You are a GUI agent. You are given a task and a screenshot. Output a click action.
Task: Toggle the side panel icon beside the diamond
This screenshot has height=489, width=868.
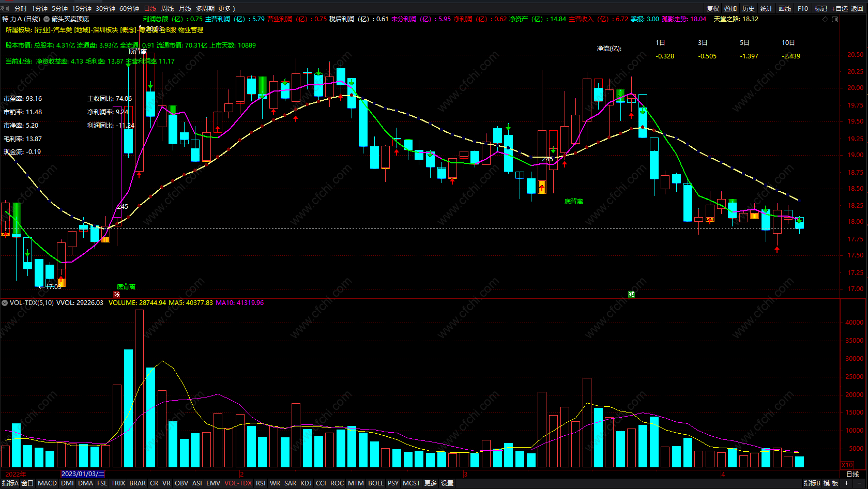(x=834, y=19)
